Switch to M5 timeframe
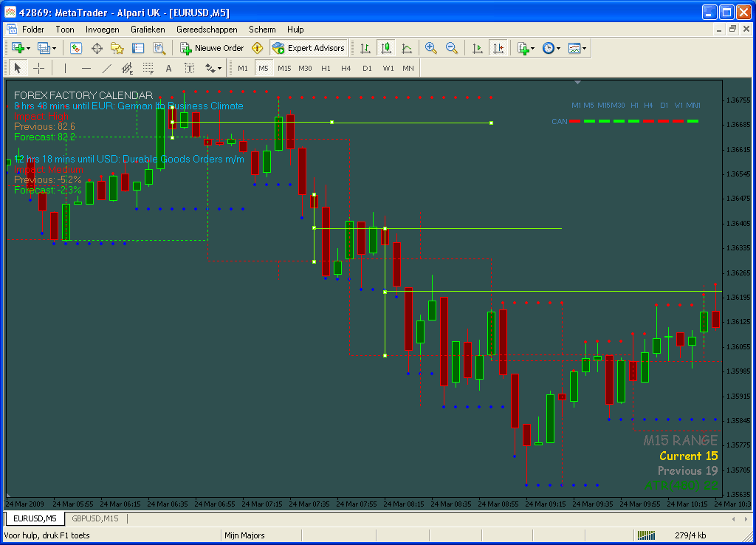This screenshot has height=545, width=756. [264, 68]
